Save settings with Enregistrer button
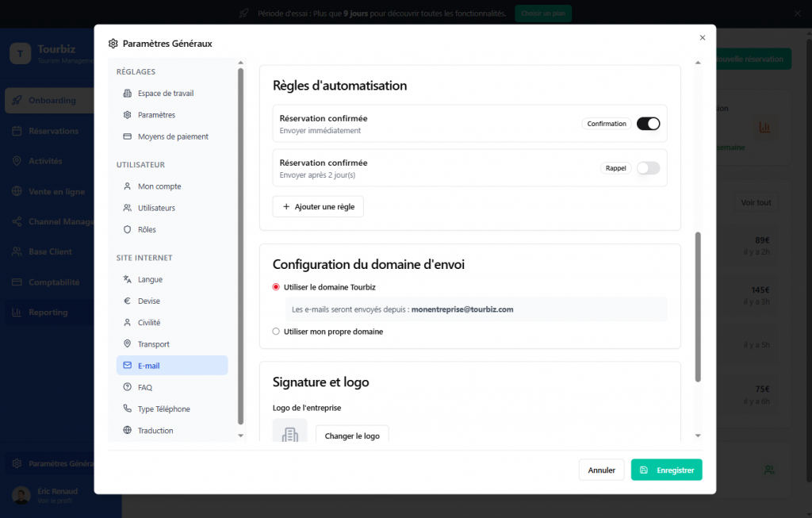Viewport: 812px width, 518px height. (666, 470)
